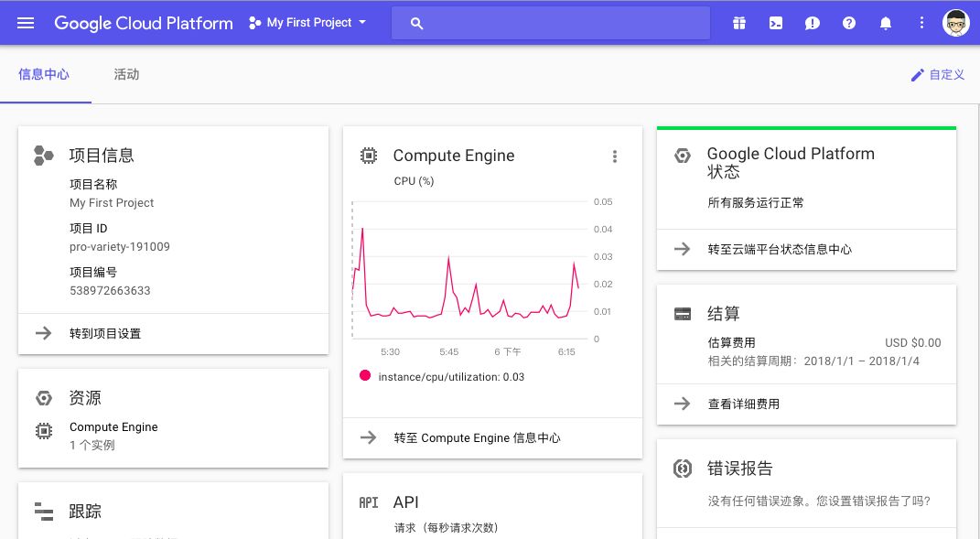Click the billing period 2018/1/1 – 2018/1/4
The height and width of the screenshot is (539, 980).
861,361
